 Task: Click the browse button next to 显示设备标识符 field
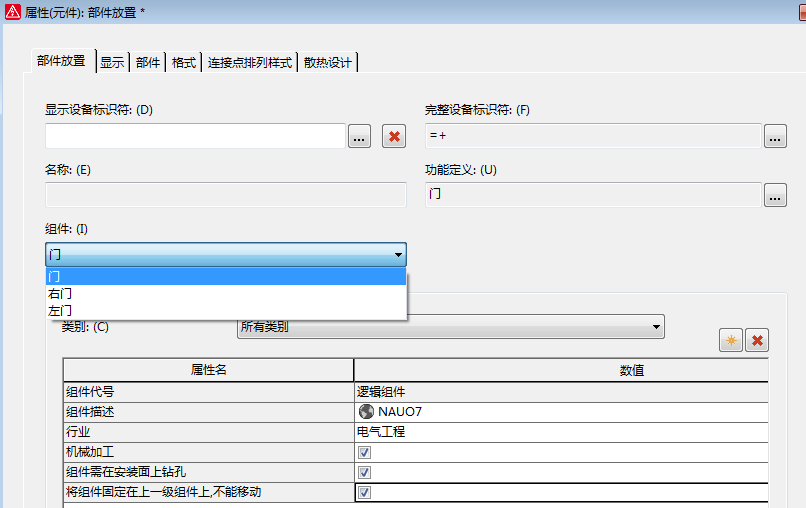[x=359, y=136]
